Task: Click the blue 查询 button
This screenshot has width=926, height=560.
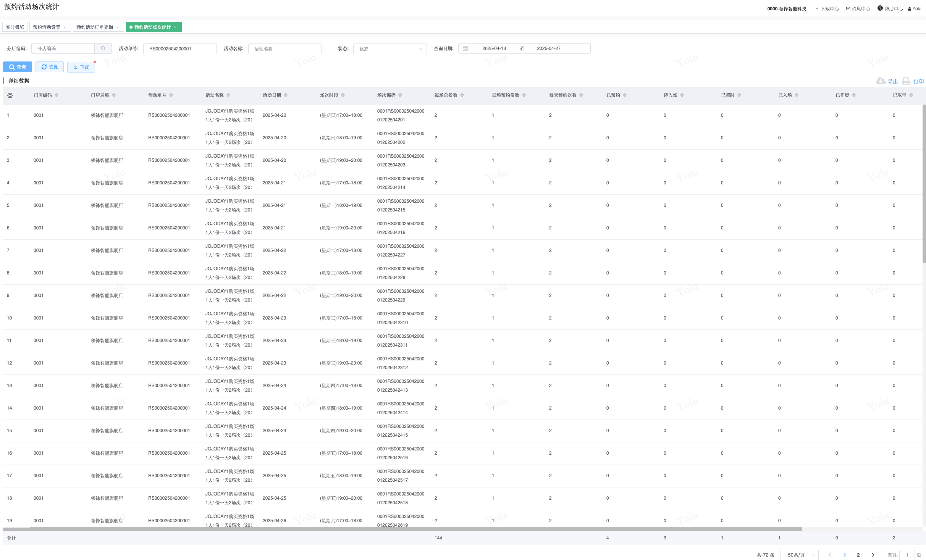Action: coord(18,67)
